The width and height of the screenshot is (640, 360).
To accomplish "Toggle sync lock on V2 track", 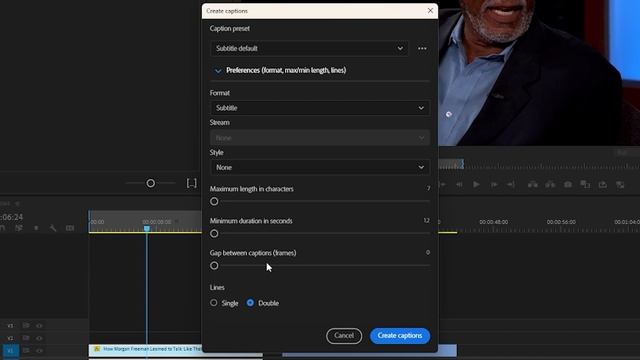I will click(26, 338).
